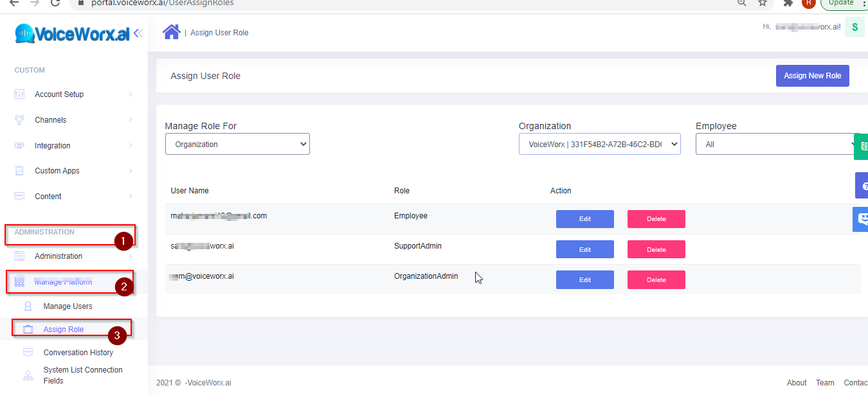This screenshot has width=868, height=397.
Task: Click the Manage Users person icon
Action: tap(28, 306)
